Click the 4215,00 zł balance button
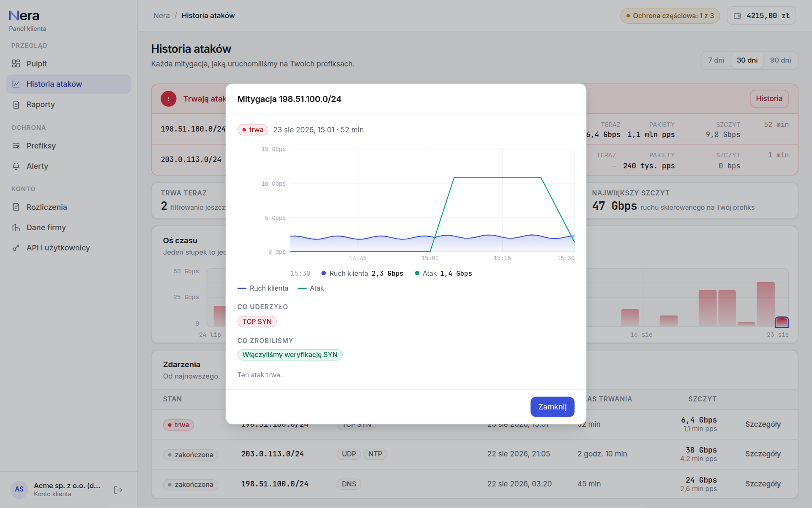Image resolution: width=812 pixels, height=508 pixels. point(762,16)
